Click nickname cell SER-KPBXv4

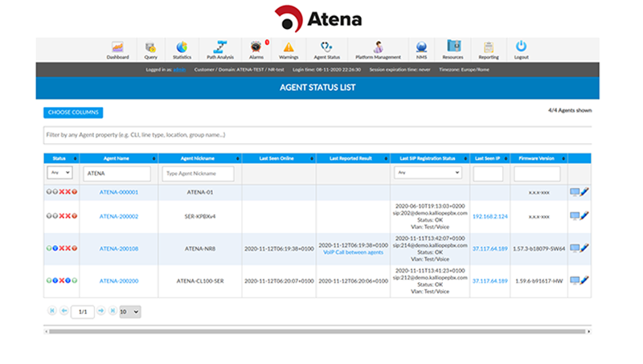pos(200,216)
